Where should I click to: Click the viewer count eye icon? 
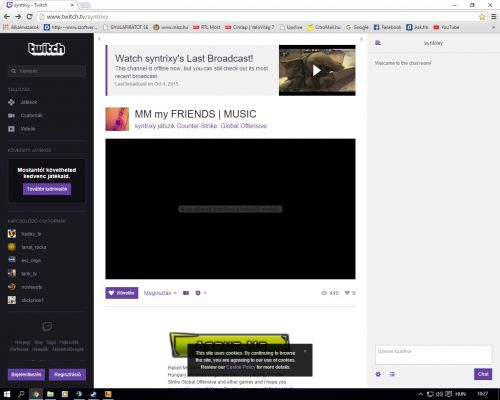(324, 293)
